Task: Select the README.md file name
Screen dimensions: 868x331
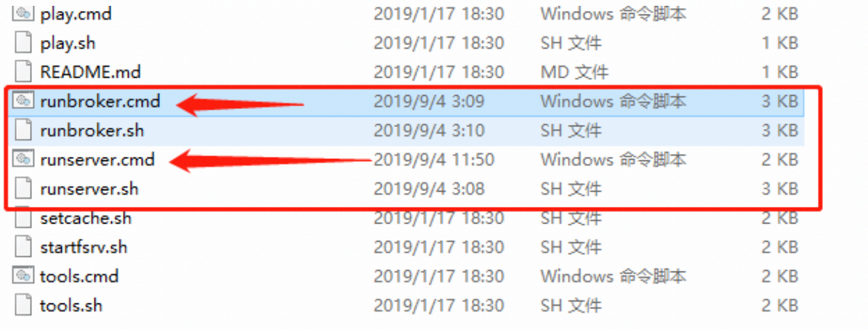Action: point(90,72)
